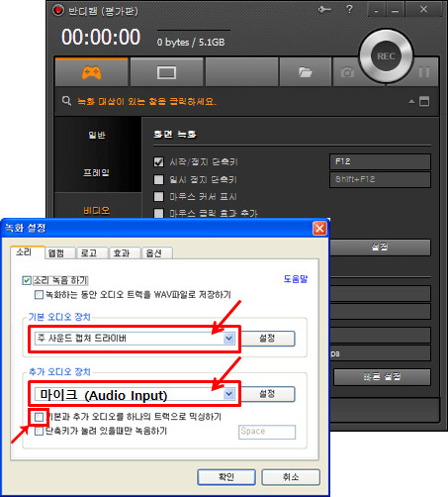Click the Shift+F12 hotkey field
Screen dimensions: 448x497
pyautogui.click(x=380, y=179)
